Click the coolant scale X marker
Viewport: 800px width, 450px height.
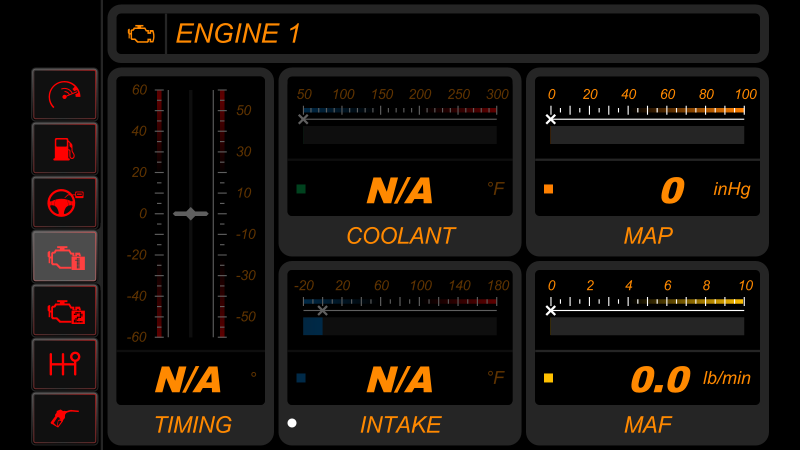303,119
